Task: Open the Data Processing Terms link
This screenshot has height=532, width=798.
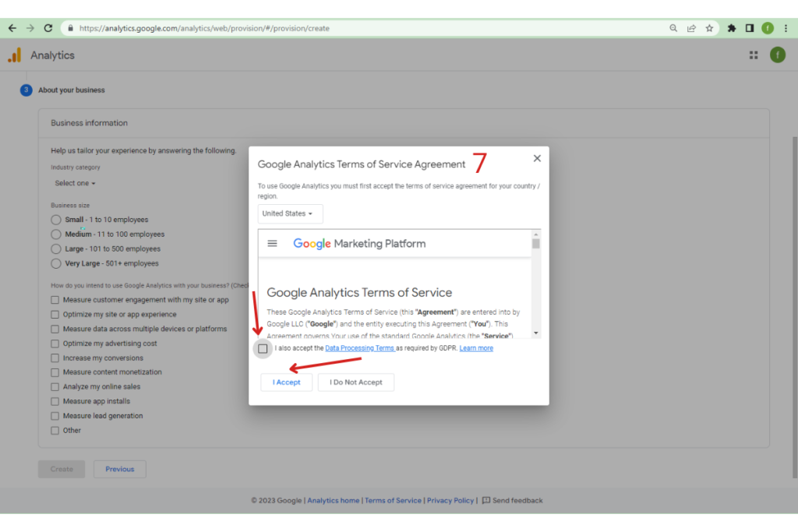Action: tap(360, 348)
